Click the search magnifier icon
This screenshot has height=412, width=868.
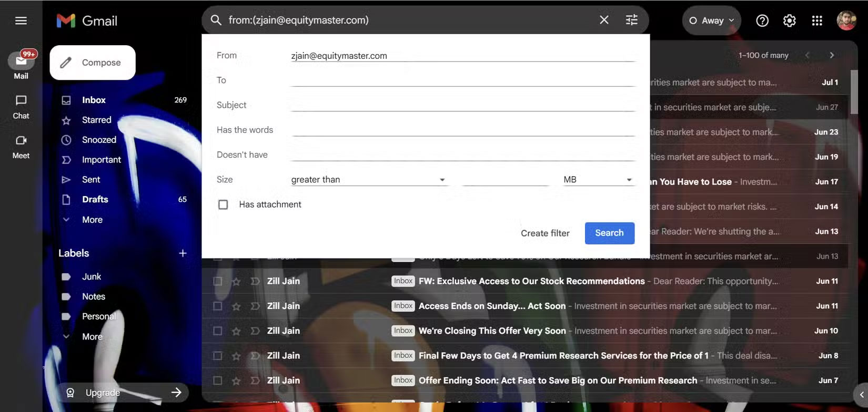[x=216, y=20]
